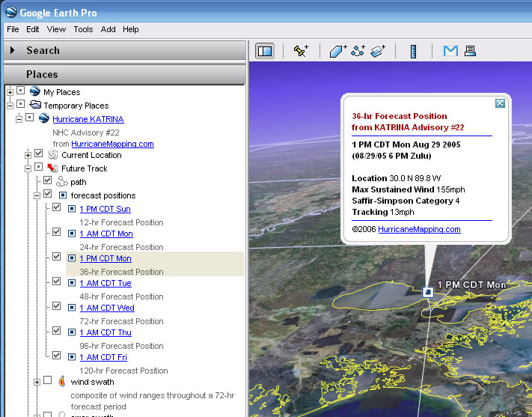Click the Email envelope toolbar icon
532x417 pixels.
click(x=450, y=51)
